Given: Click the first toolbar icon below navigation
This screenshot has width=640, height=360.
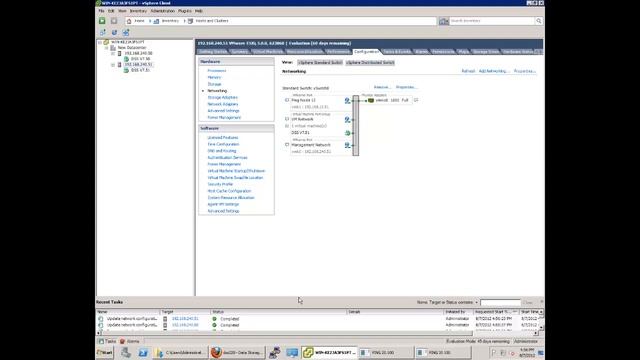Looking at the screenshot, I should click(x=103, y=32).
